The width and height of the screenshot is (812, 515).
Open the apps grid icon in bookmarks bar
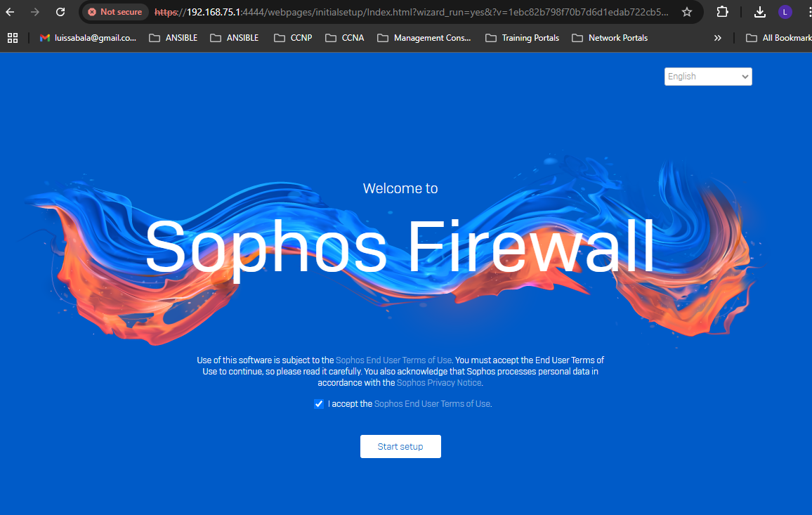pyautogui.click(x=13, y=38)
